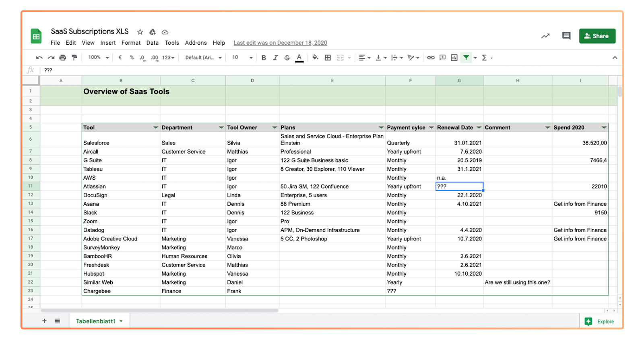The height and width of the screenshot is (340, 644).
Task: Toggle strikethrough formatting
Action: click(x=287, y=58)
